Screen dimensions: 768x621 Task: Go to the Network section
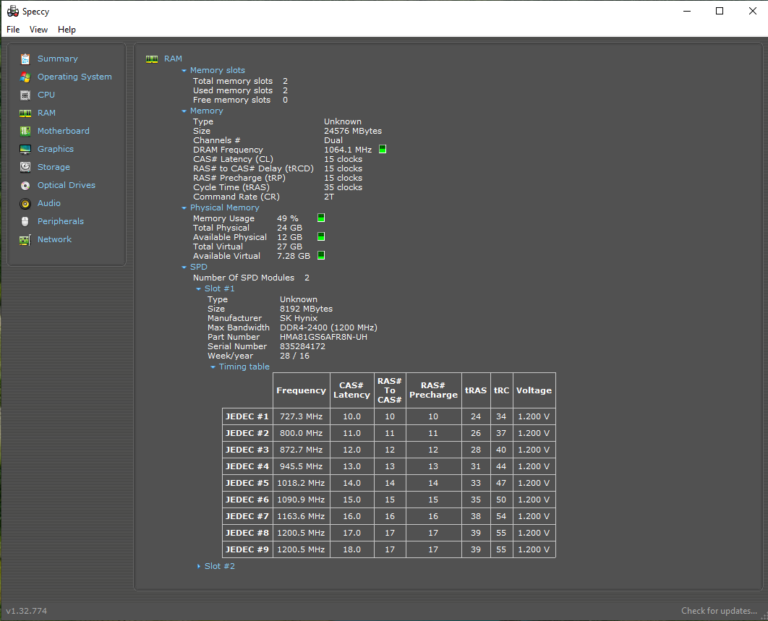click(x=54, y=239)
